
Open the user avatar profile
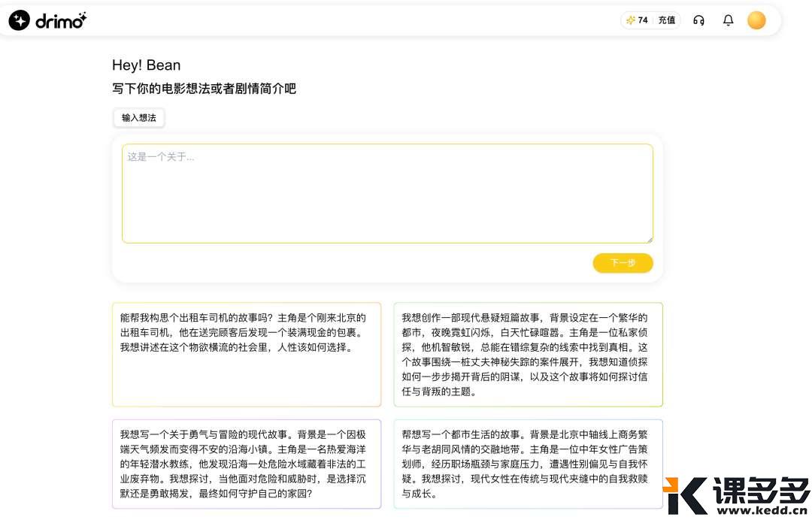pyautogui.click(x=756, y=20)
